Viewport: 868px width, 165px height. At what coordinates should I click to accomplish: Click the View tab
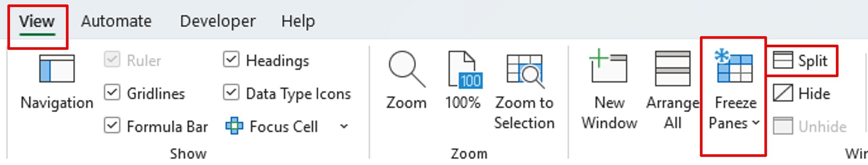pos(37,21)
